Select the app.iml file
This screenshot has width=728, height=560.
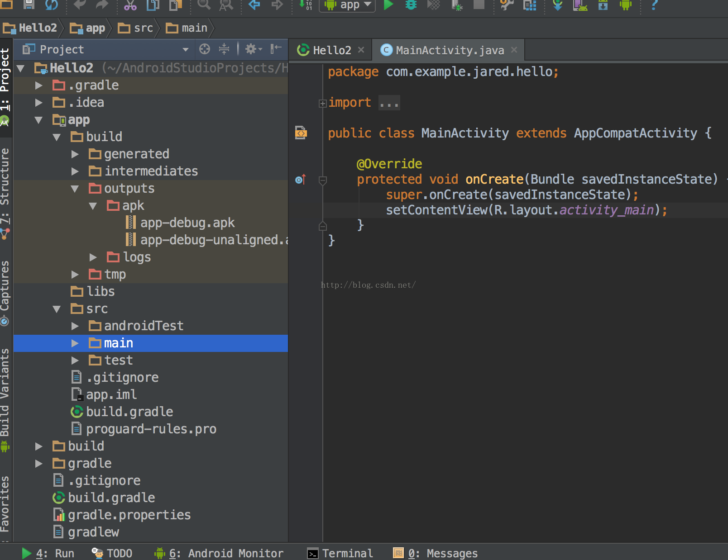[104, 395]
